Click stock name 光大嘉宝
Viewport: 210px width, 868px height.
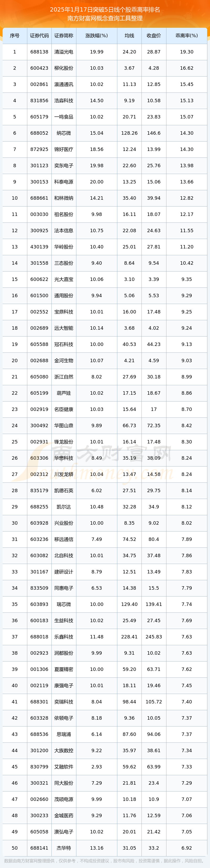[64, 279]
